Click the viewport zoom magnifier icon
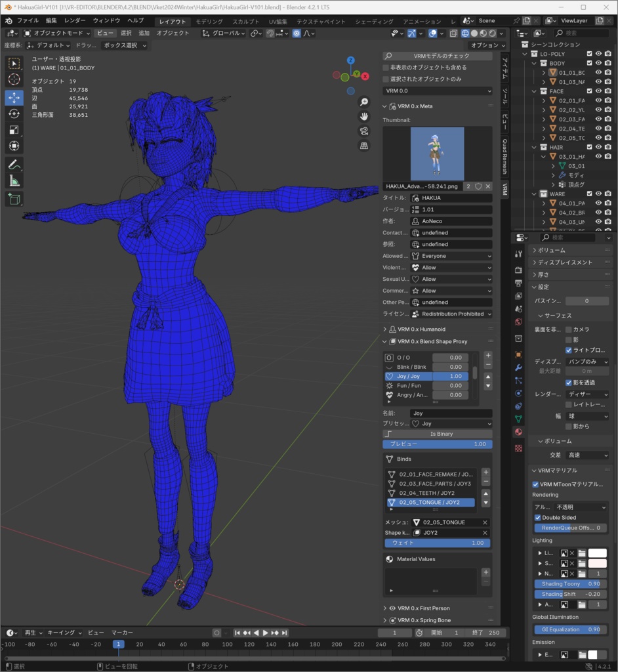The width and height of the screenshot is (618, 672). 363,102
